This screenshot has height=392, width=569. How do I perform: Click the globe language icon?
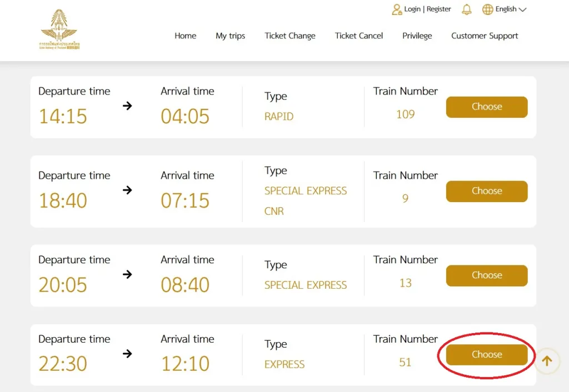tap(487, 9)
